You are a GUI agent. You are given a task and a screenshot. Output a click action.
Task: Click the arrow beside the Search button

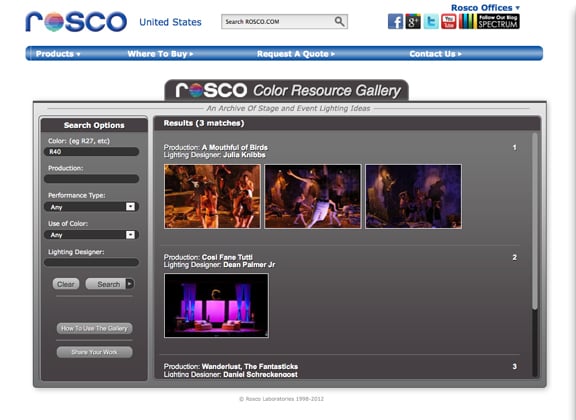click(x=130, y=284)
